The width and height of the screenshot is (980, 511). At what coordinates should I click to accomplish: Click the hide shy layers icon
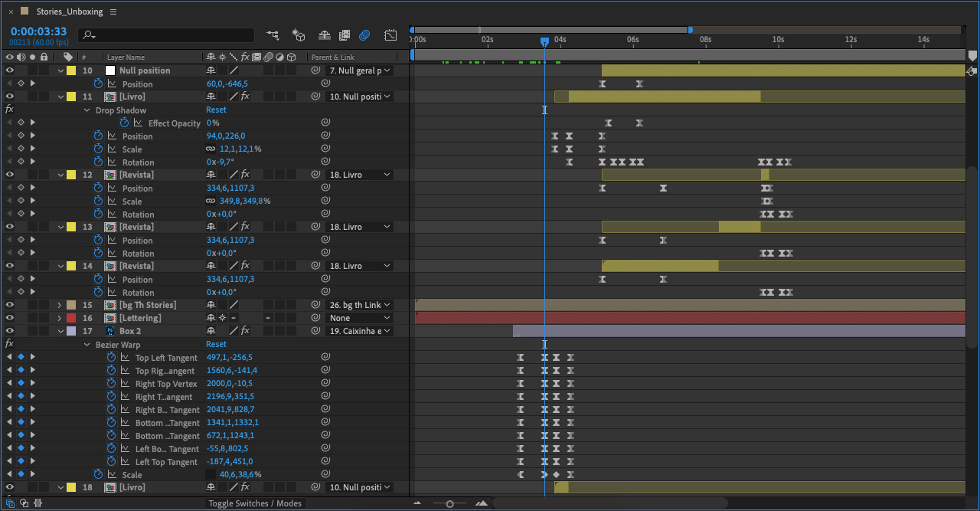(x=324, y=35)
